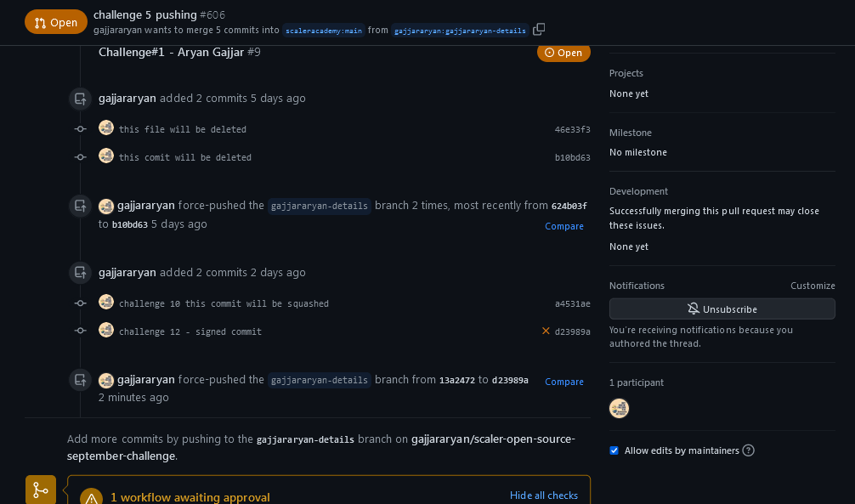Toggle the "Allow edits by maintainers" checkbox
The width and height of the screenshot is (855, 504).
tap(614, 450)
